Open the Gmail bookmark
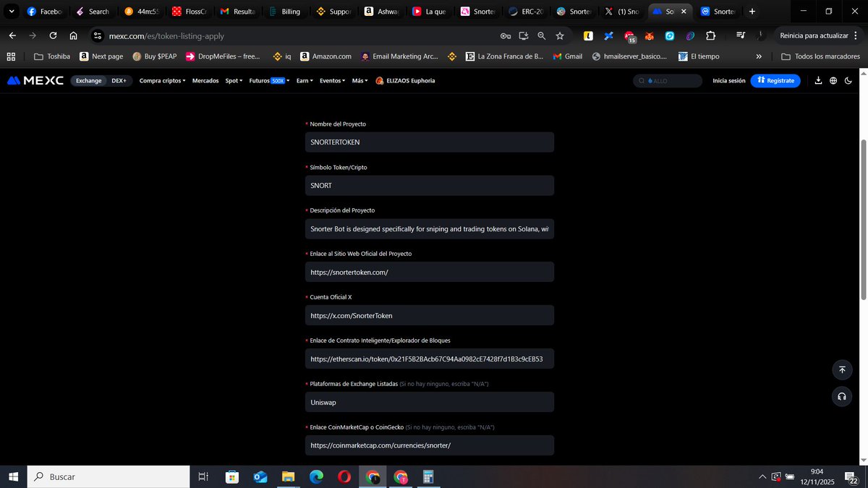The height and width of the screenshot is (488, 868). (x=568, y=56)
